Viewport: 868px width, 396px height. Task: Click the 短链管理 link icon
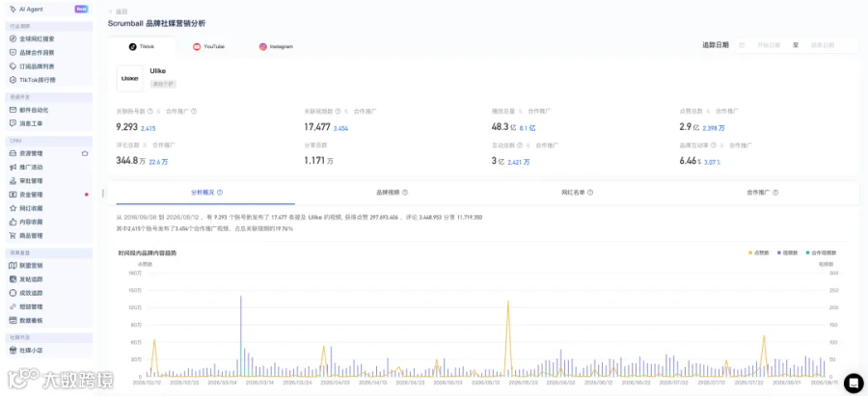[14, 306]
